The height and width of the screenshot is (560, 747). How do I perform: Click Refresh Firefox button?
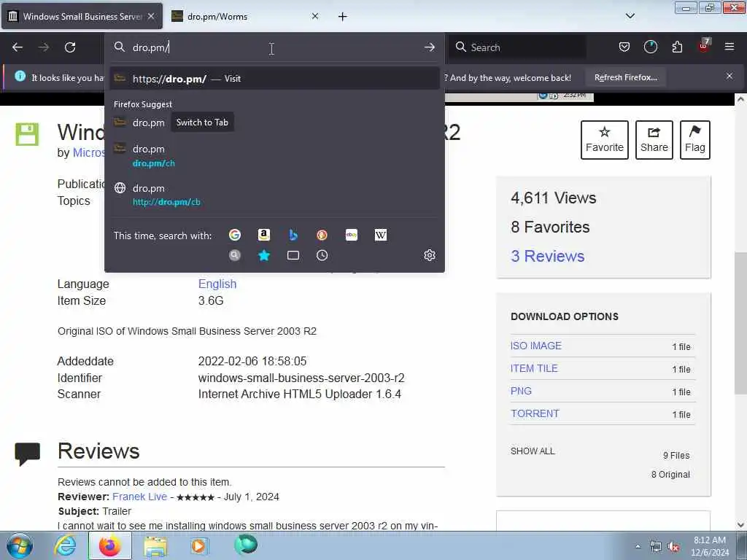pyautogui.click(x=625, y=77)
